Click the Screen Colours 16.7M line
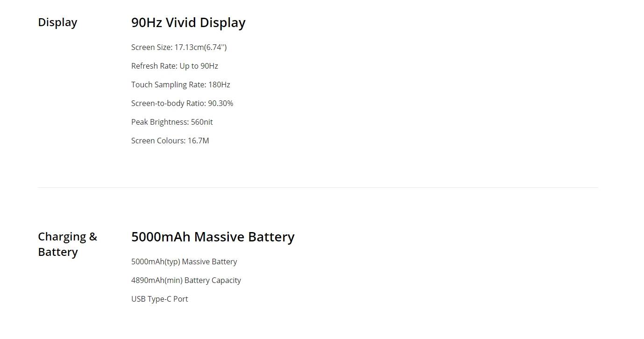The width and height of the screenshot is (644, 339). click(170, 141)
